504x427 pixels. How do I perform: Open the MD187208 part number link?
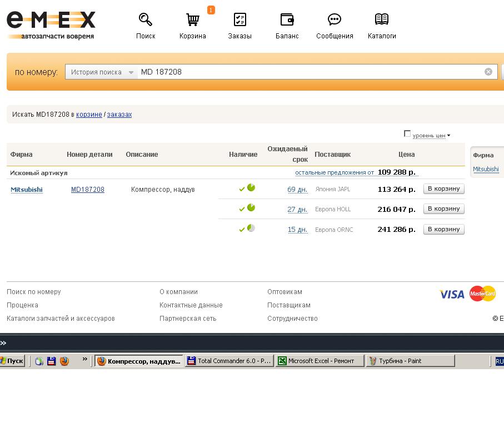coord(87,190)
